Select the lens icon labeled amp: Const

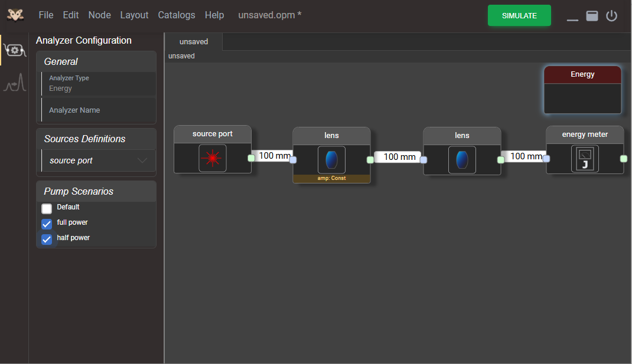coord(331,160)
